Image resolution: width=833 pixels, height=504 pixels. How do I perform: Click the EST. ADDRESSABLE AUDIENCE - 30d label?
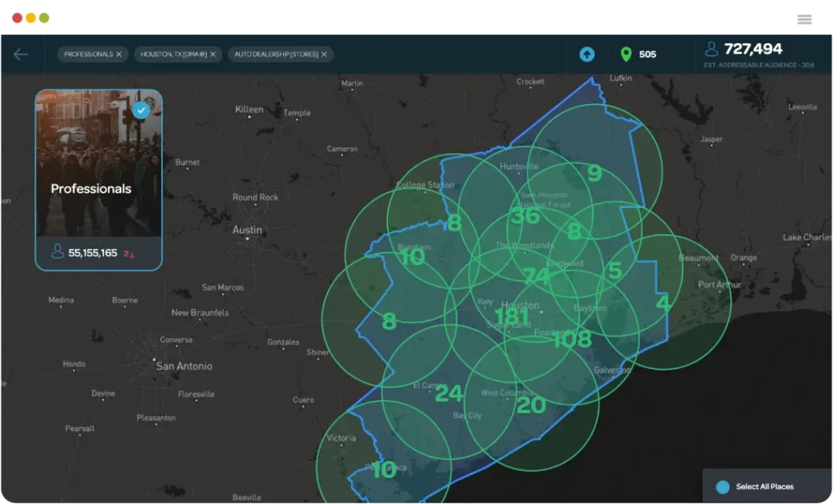click(759, 65)
